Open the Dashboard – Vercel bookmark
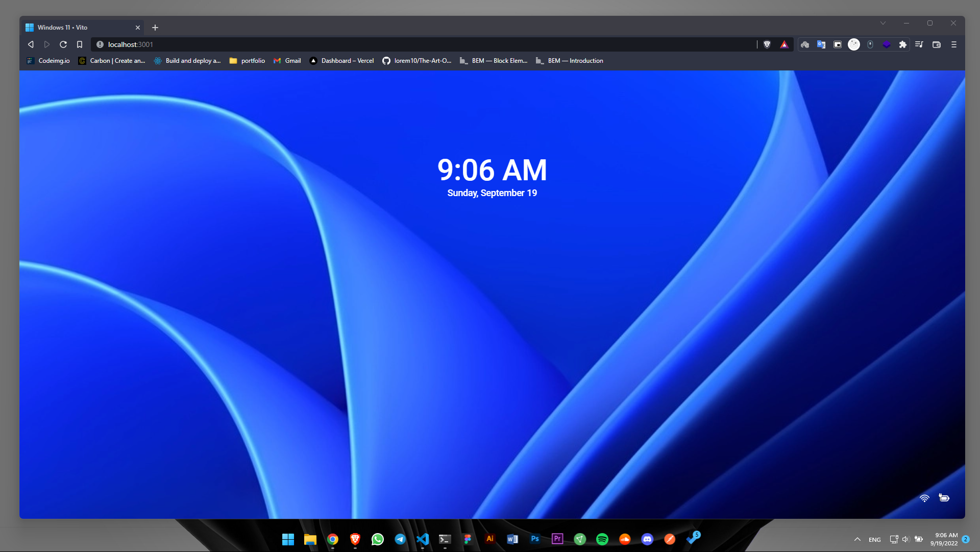Viewport: 980px width, 552px height. pos(341,61)
